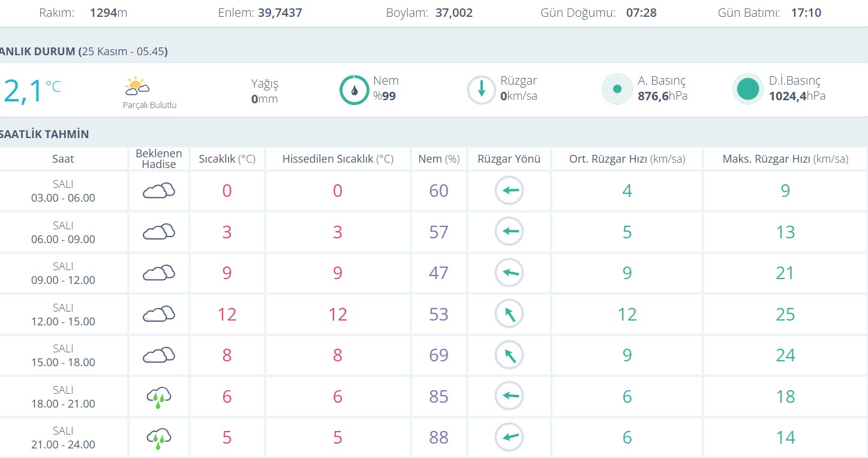868x458 pixels.
Task: Click the wind arrow for 09.00 - 12.00
Action: pyautogui.click(x=509, y=273)
